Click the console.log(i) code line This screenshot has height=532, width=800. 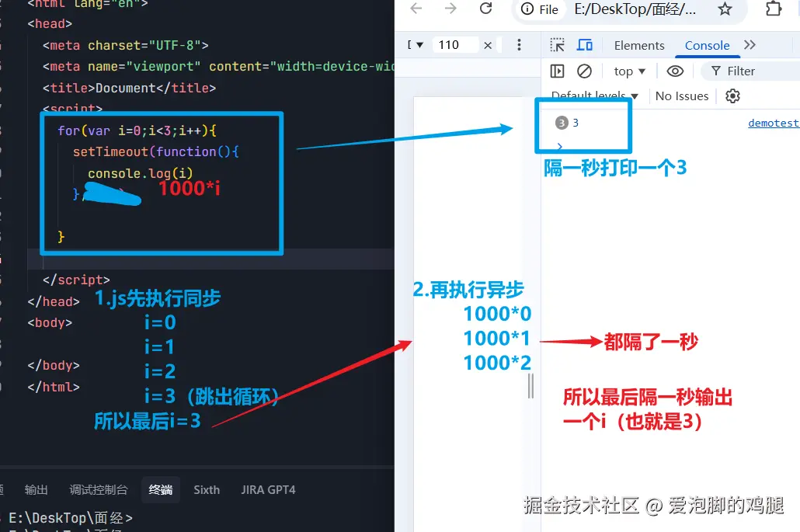coord(141,173)
